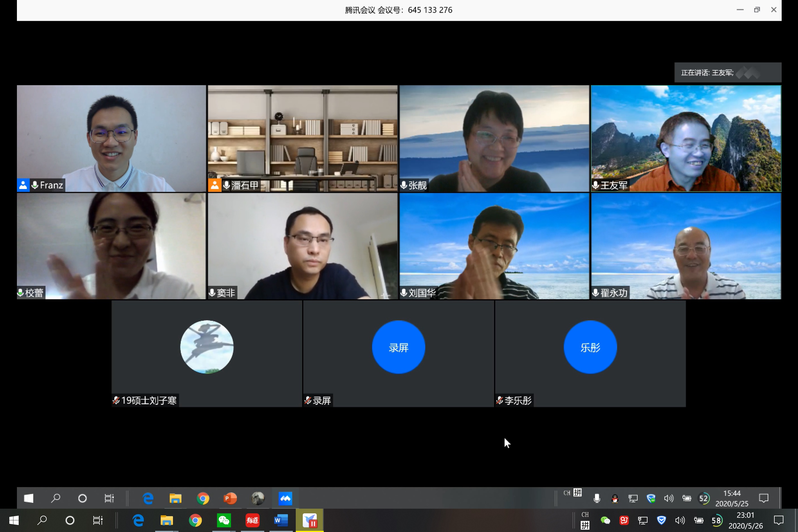The width and height of the screenshot is (798, 532).
Task: Click the Tencent Meeting icon in upper taskbar
Action: click(285, 498)
